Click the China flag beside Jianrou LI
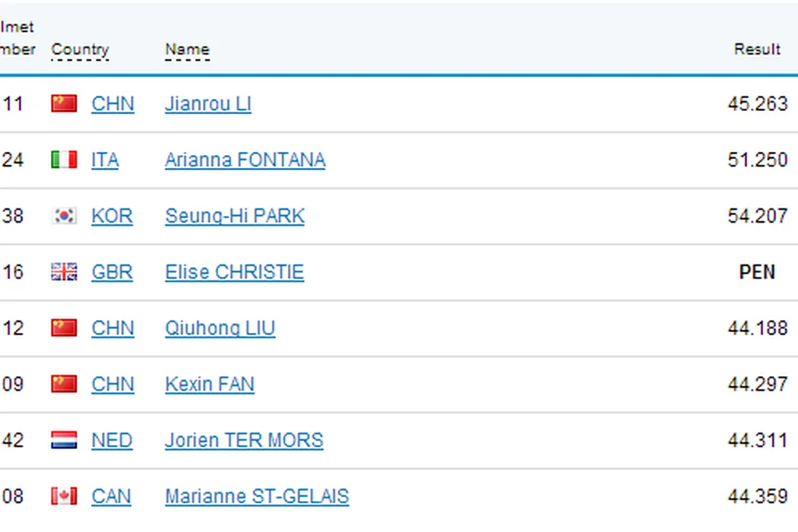The height and width of the screenshot is (532, 798). (64, 103)
